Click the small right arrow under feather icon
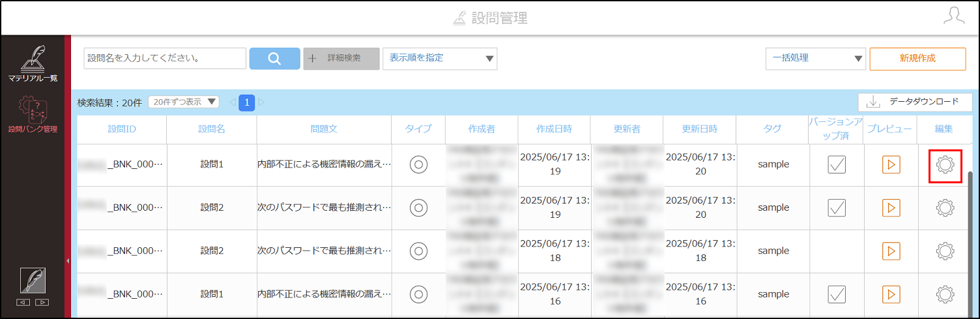980x319 pixels. (x=42, y=303)
